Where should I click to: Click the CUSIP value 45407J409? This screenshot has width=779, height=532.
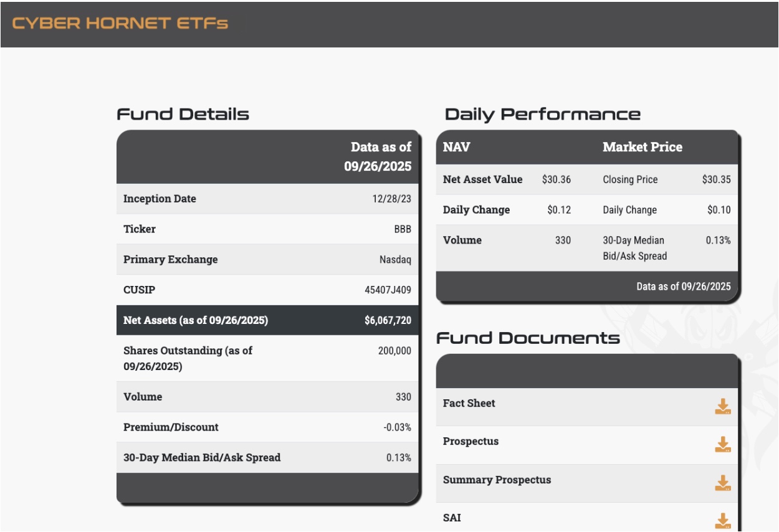point(388,290)
